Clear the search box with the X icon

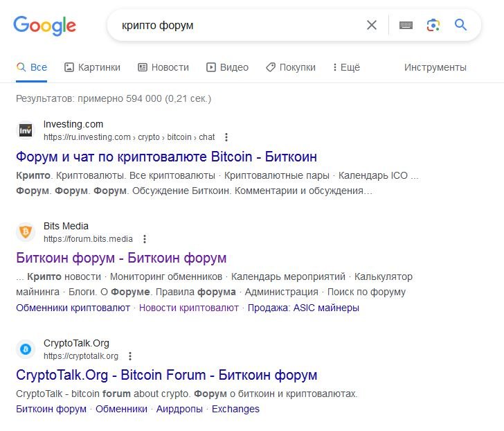point(372,25)
